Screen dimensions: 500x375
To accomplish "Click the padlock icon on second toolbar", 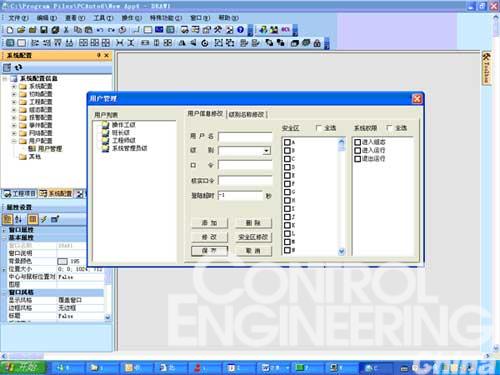I will point(317,43).
